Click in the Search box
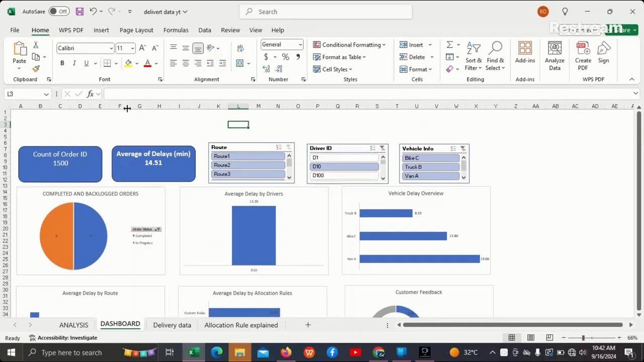The height and width of the screenshot is (362, 644). [326, 12]
